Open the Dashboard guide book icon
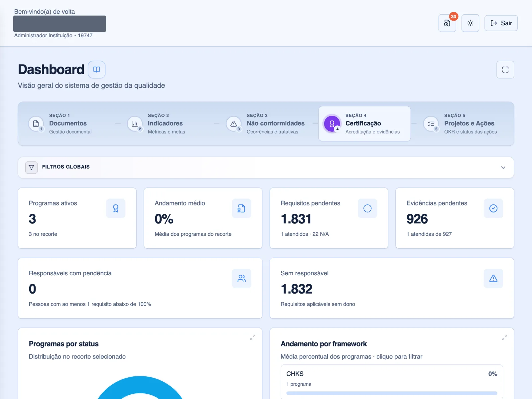The height and width of the screenshot is (399, 532). (97, 69)
